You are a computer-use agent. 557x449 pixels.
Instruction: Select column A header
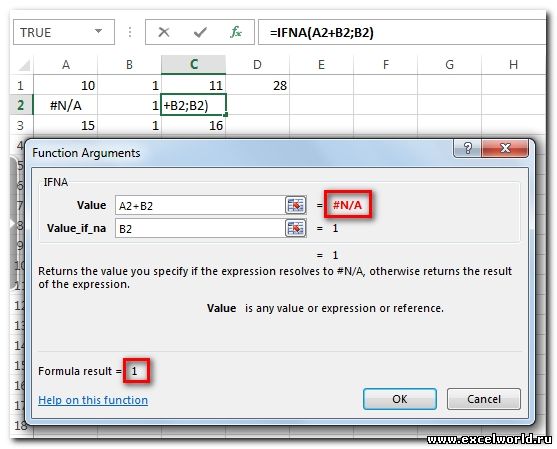[x=66, y=64]
